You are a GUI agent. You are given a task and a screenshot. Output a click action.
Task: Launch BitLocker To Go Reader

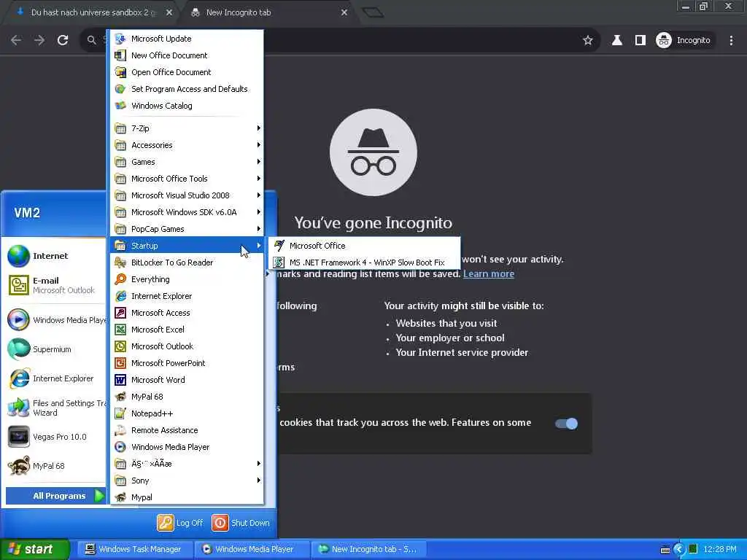pos(187,262)
